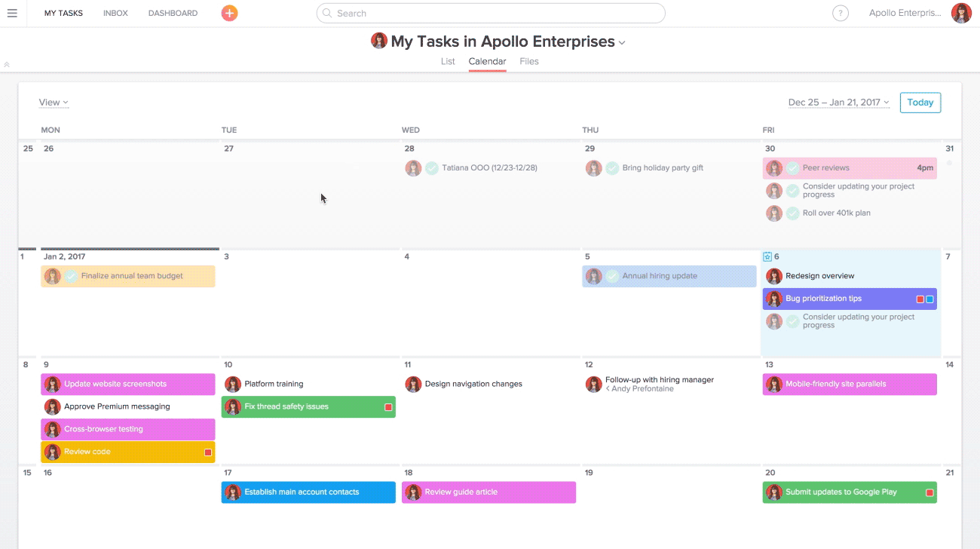Toggle completion check on Bring holiday party gift
Viewport: 980px width, 549px height.
612,168
